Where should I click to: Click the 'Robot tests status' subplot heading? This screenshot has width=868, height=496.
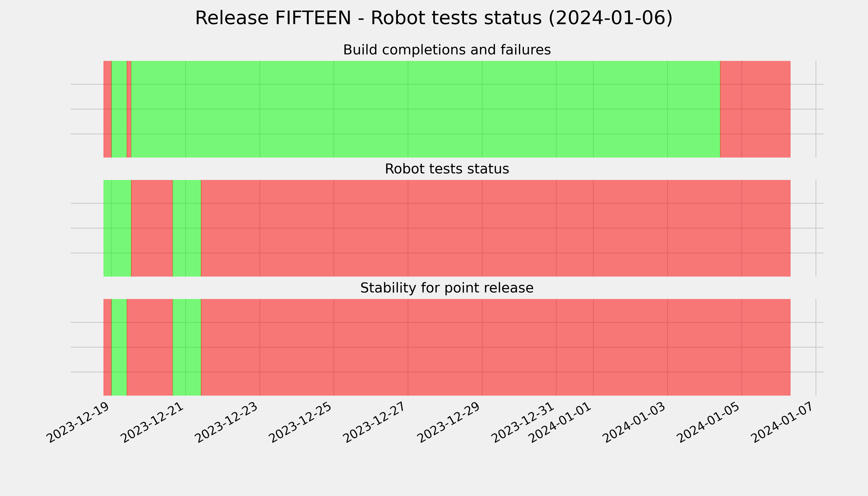(447, 169)
